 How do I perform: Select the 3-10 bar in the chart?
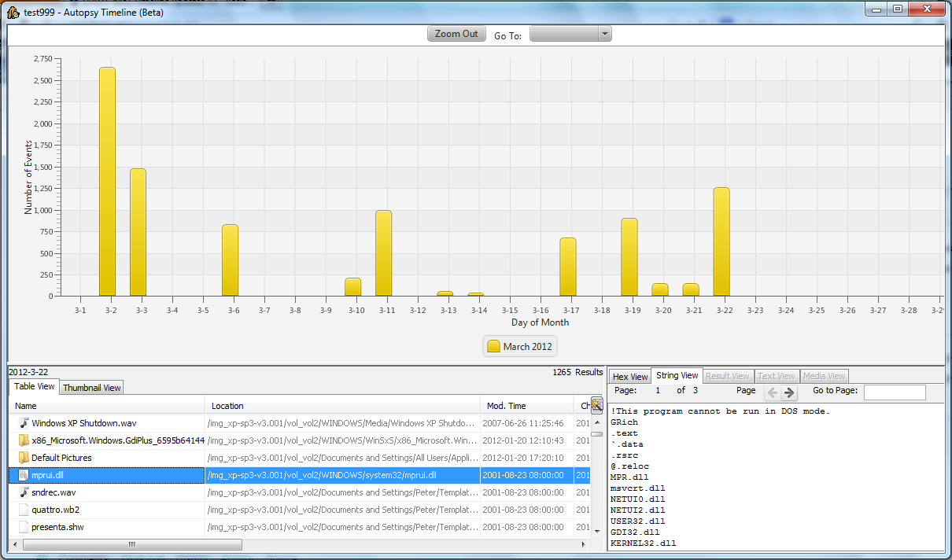point(353,287)
